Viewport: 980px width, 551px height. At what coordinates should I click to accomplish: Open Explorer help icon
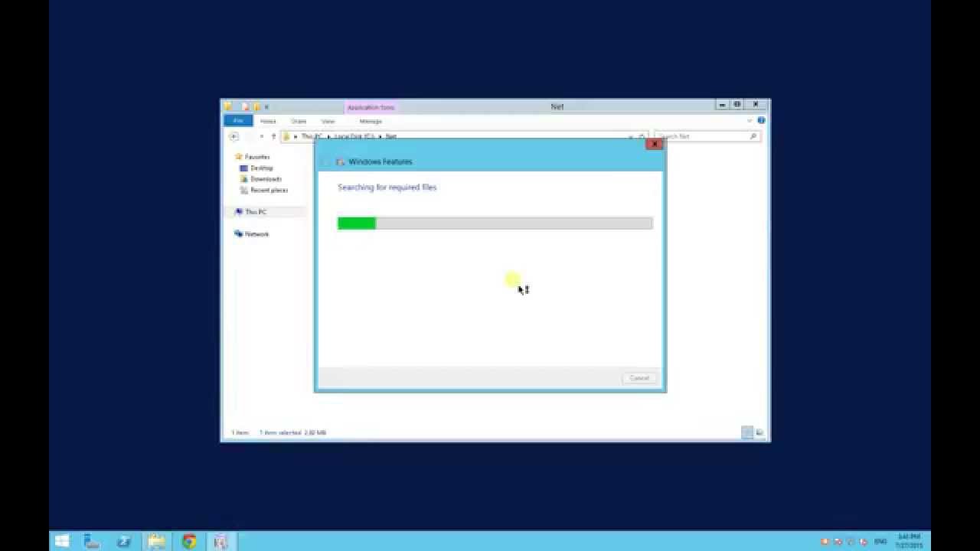click(x=761, y=120)
